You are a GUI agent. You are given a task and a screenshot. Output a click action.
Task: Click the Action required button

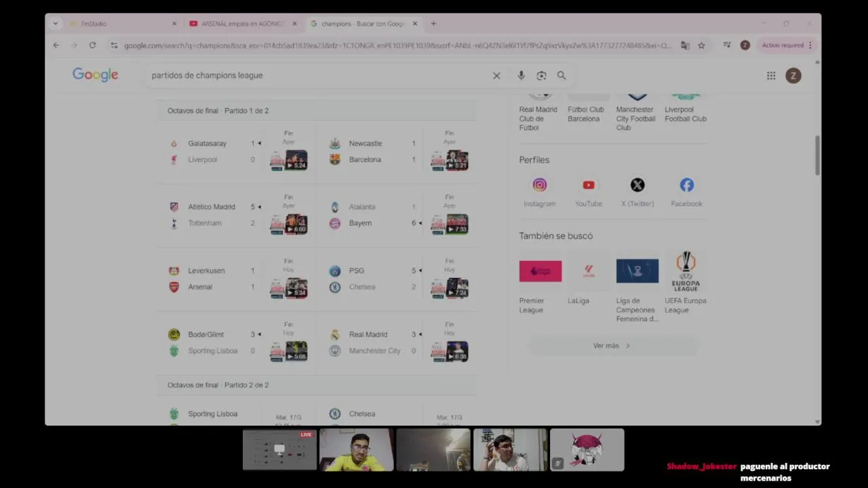coord(787,45)
